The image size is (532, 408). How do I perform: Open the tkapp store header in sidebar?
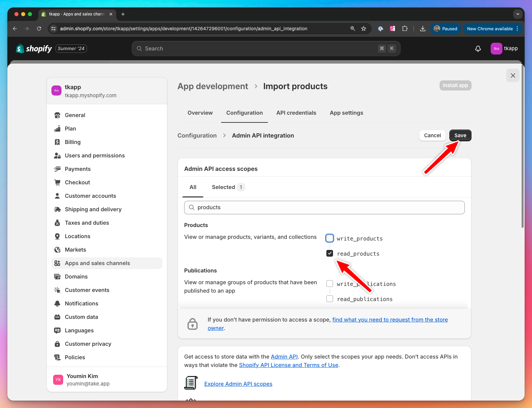[107, 91]
